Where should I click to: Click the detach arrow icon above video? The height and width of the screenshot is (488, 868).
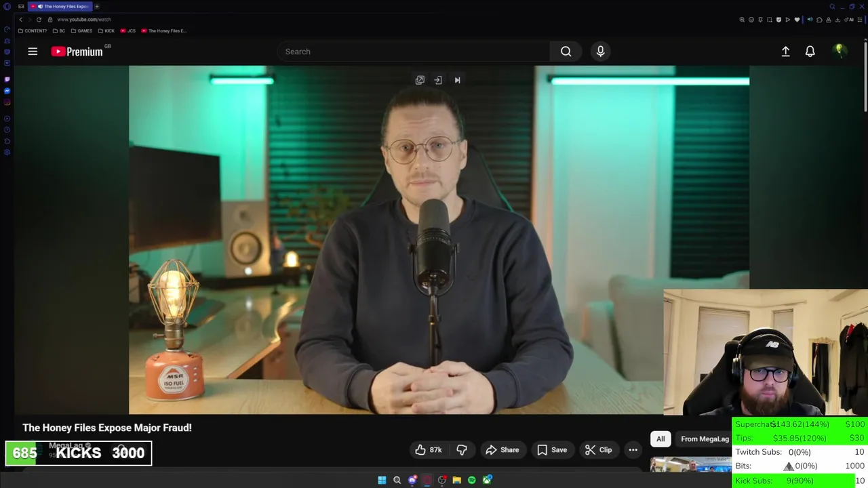pyautogui.click(x=438, y=80)
